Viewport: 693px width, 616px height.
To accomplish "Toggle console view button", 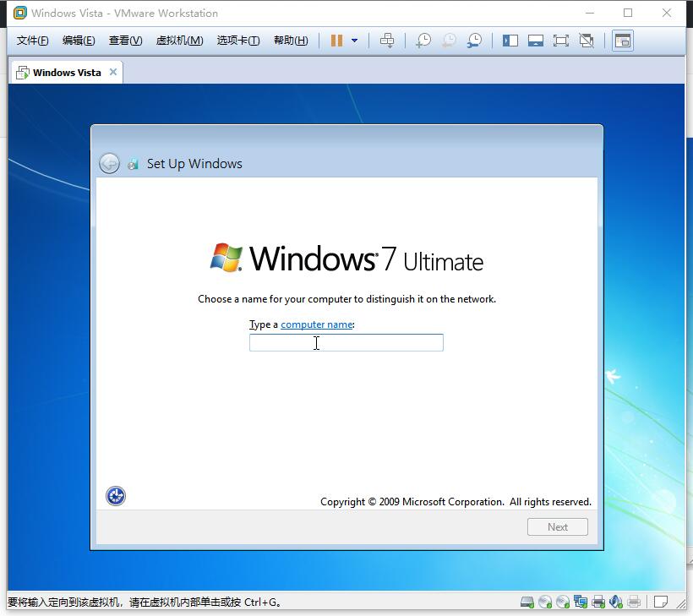I will pyautogui.click(x=623, y=41).
